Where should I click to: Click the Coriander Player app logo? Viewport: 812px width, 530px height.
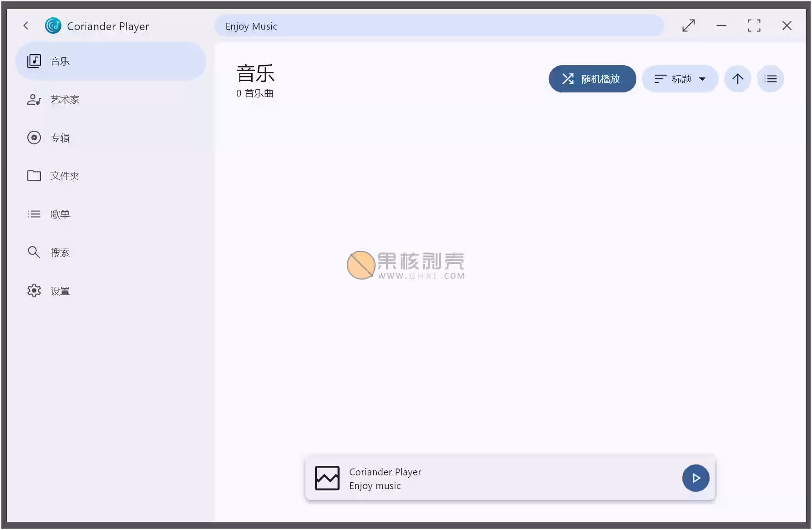point(53,25)
